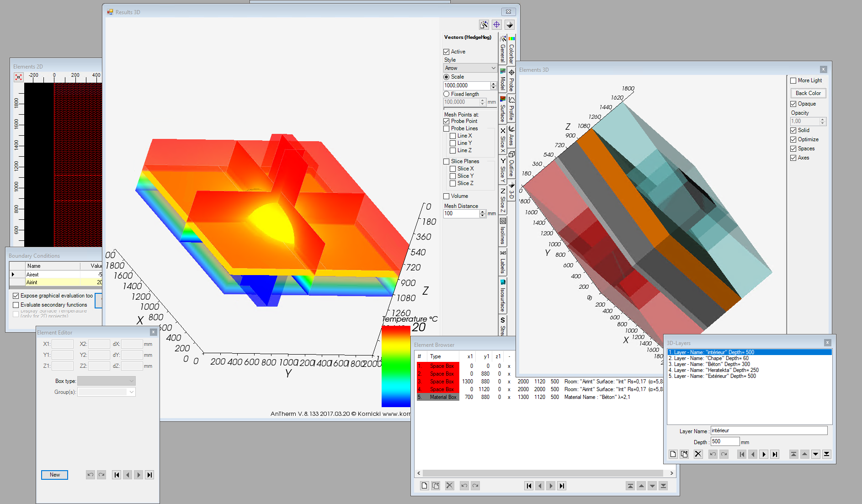Screen dimensions: 862x504
Task: Go to next layer in 3D-Layers panel
Action: 764,454
